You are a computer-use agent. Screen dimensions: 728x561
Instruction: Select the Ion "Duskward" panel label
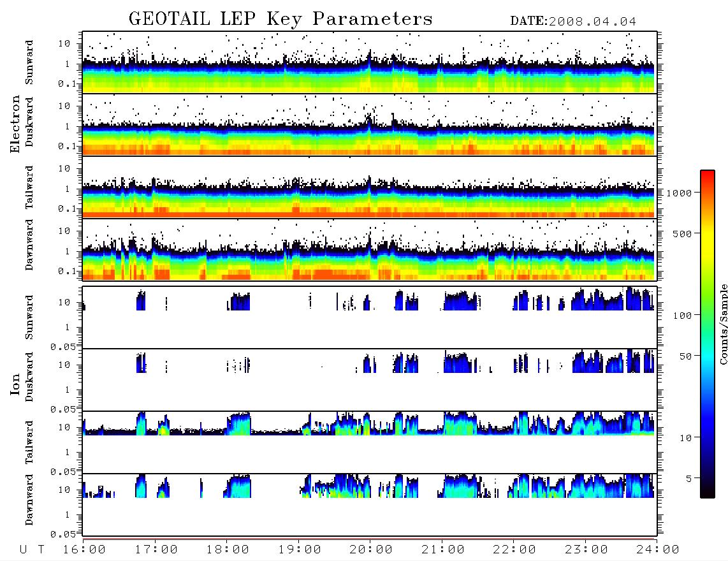point(30,377)
